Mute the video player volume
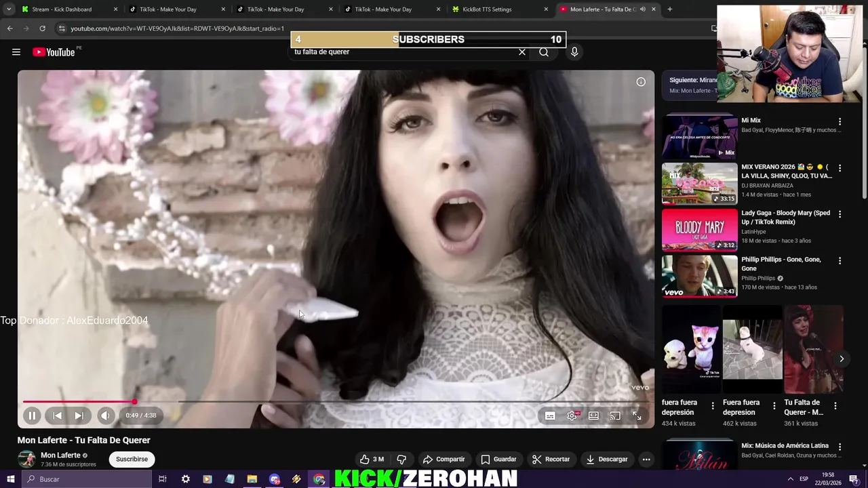Image resolution: width=868 pixels, height=488 pixels. click(x=105, y=415)
